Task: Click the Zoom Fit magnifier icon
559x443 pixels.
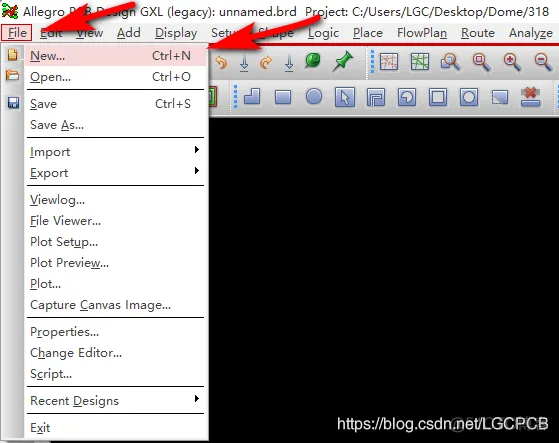Action: (481, 61)
